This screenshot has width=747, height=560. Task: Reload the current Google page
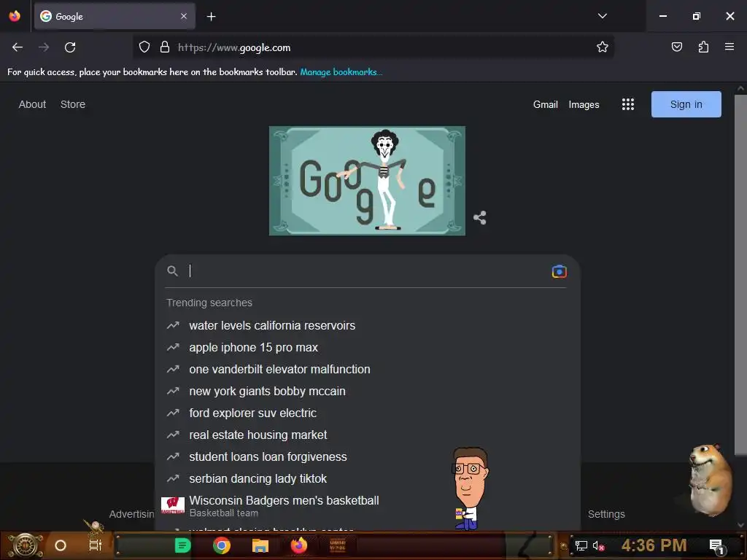pos(70,47)
